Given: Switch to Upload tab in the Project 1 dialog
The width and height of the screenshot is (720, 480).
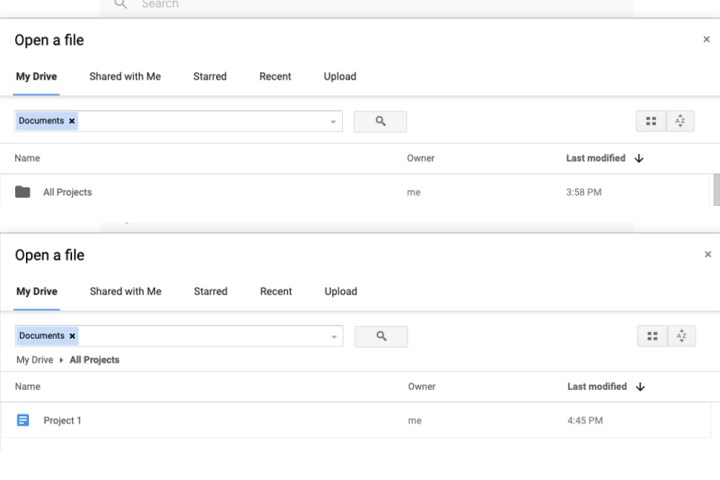Looking at the screenshot, I should (340, 291).
